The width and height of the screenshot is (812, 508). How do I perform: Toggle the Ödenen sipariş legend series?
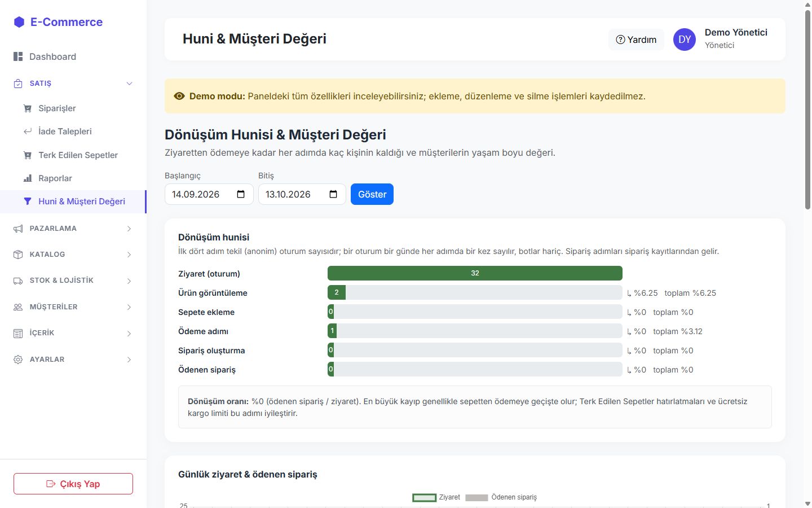pos(501,497)
